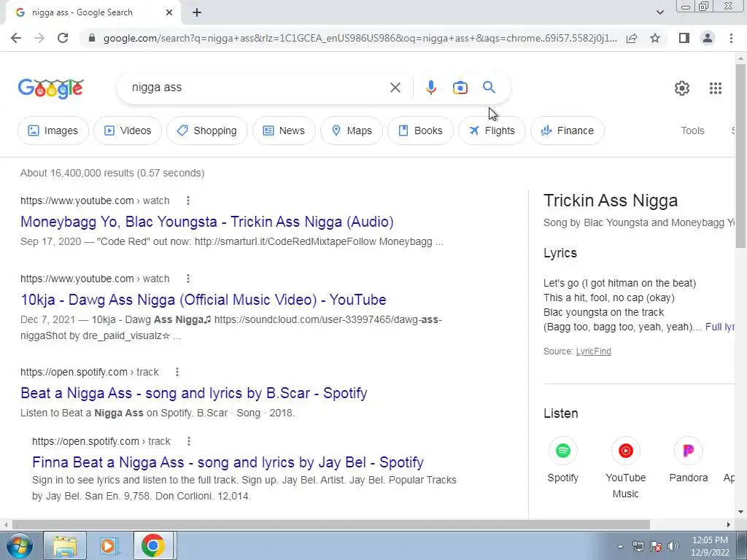Listen on Spotify icon
The image size is (747, 560).
pyautogui.click(x=562, y=451)
